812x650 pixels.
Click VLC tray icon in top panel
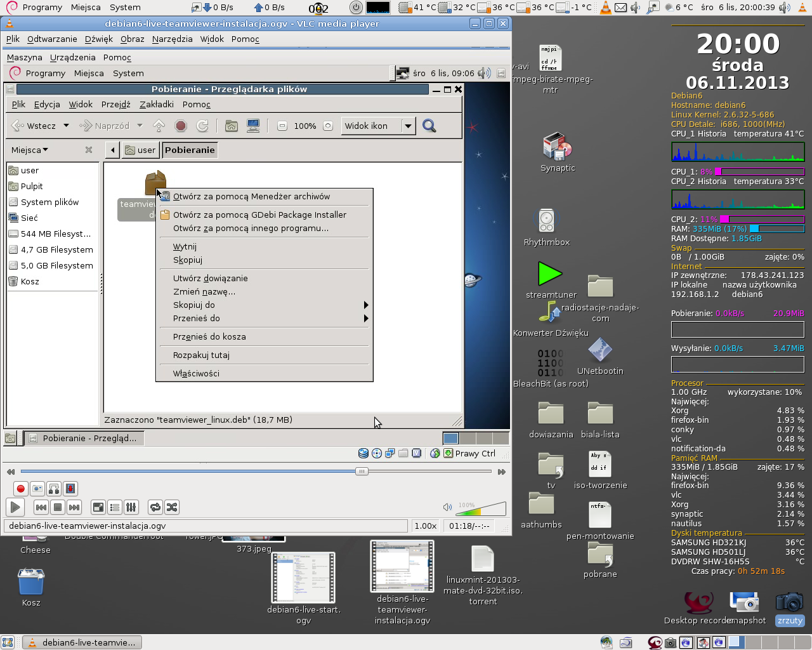click(606, 8)
